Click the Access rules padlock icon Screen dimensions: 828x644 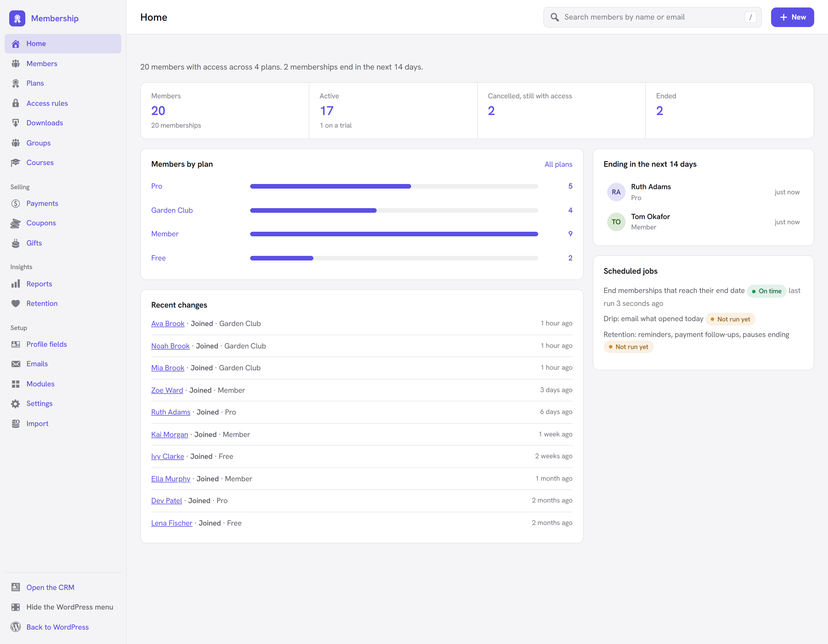click(16, 103)
